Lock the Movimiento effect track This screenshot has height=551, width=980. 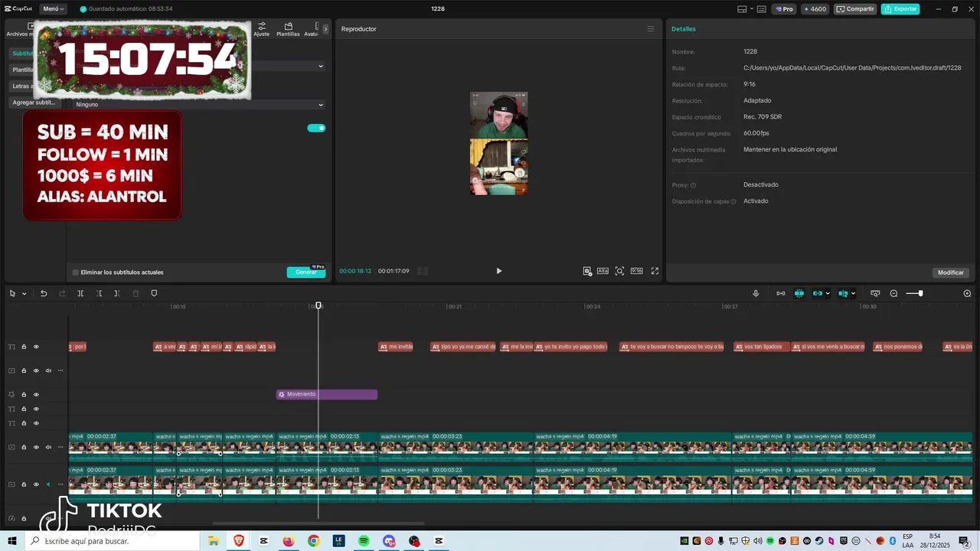[24, 395]
